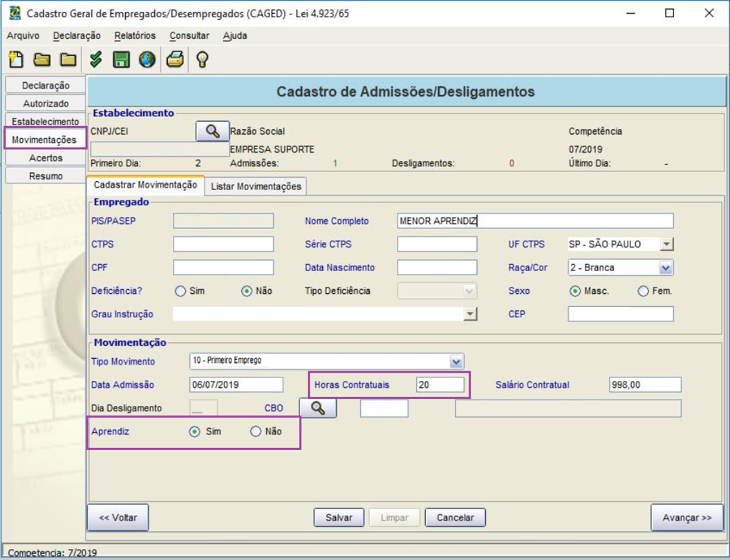730x560 pixels.
Task: Click the closed folder toolbar icon
Action: 68,59
